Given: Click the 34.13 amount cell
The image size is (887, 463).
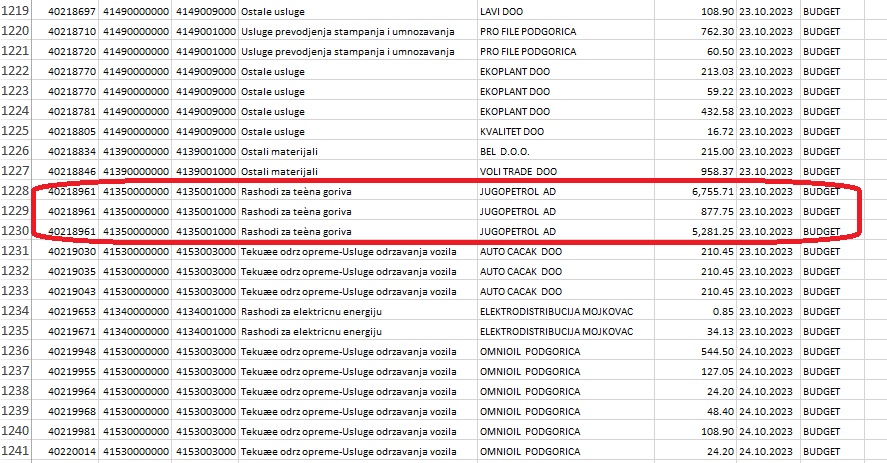Looking at the screenshot, I should [695, 331].
